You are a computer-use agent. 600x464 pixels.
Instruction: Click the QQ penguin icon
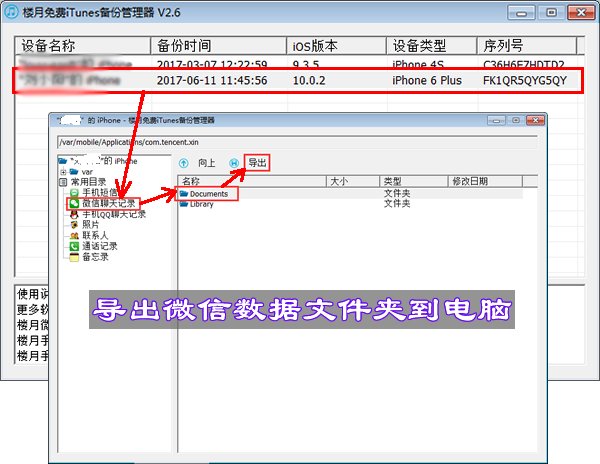(74, 214)
